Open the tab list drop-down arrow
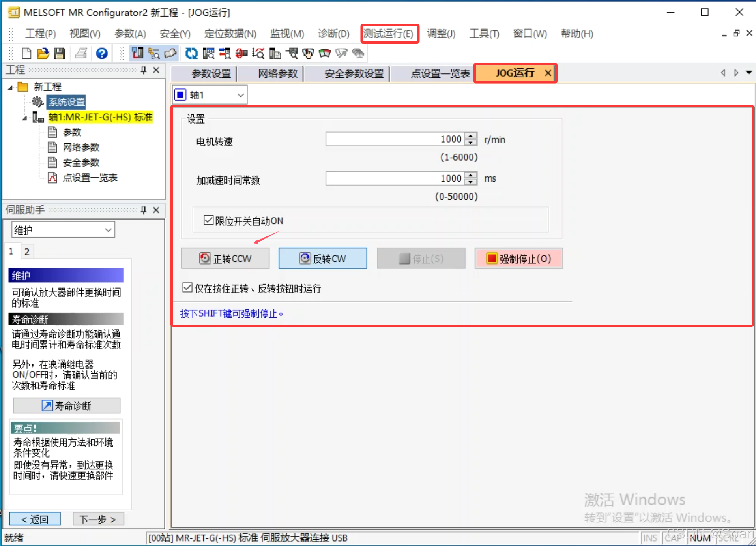756x546 pixels. point(749,73)
